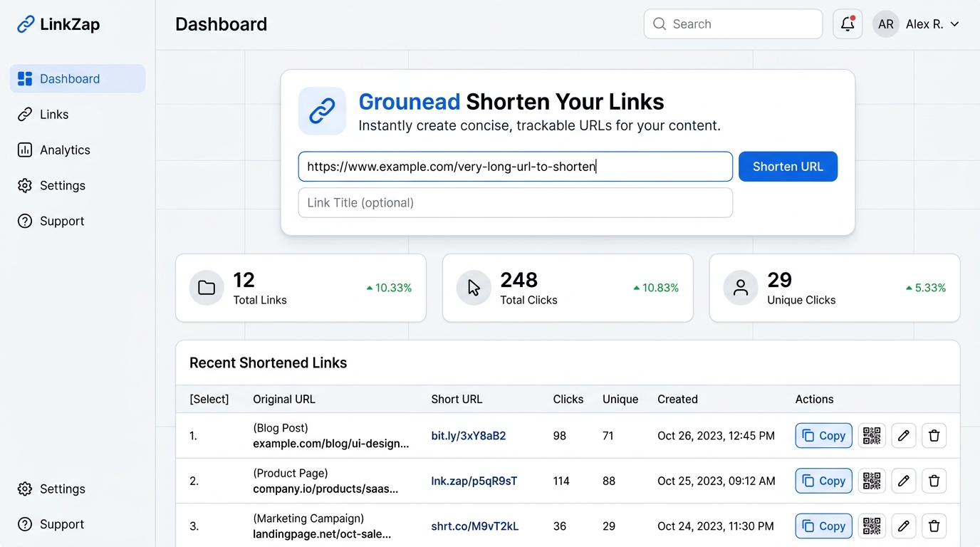Click the Oct 25, 2023, 09:12 AM date
This screenshot has height=547, width=980.
(x=716, y=481)
